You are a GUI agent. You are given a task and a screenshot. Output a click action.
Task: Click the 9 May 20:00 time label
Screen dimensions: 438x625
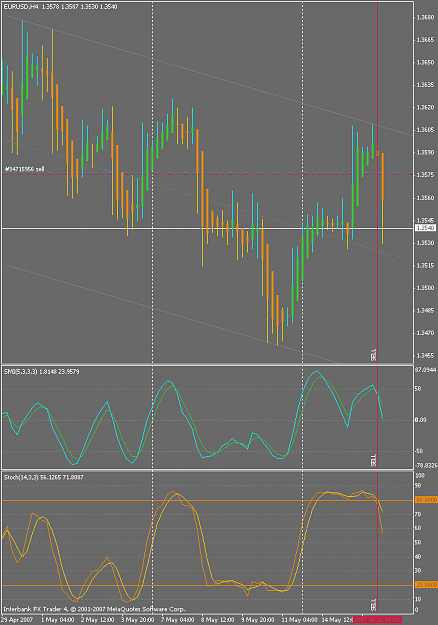tap(257, 620)
